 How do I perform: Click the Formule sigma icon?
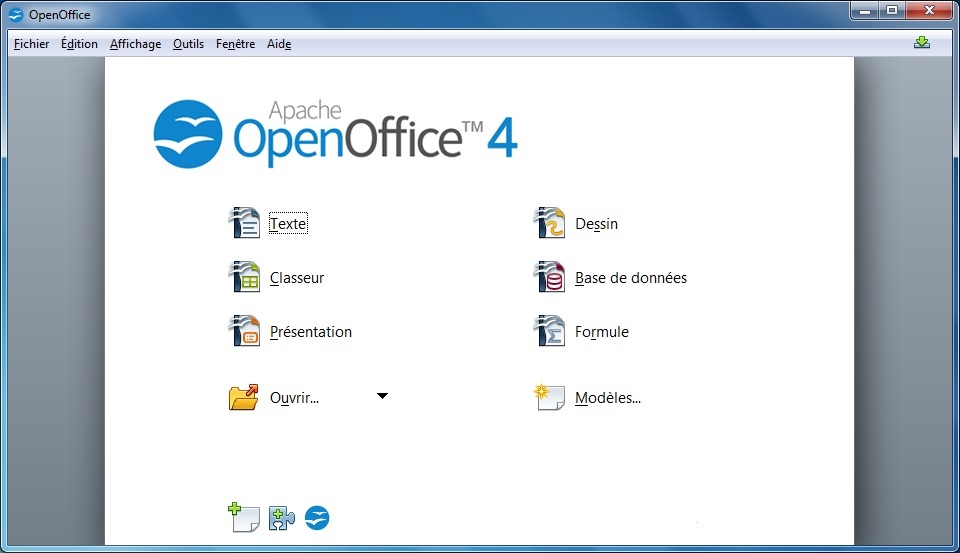[549, 331]
